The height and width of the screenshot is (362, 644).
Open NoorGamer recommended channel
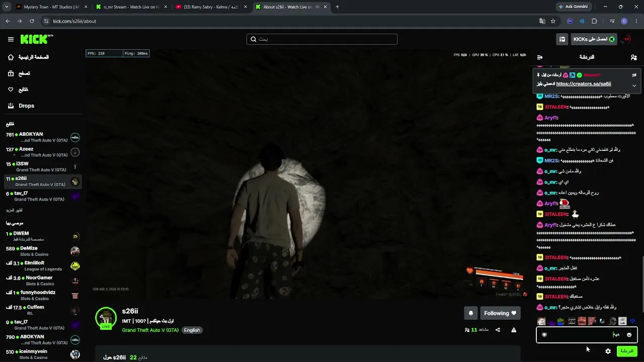[42, 281]
